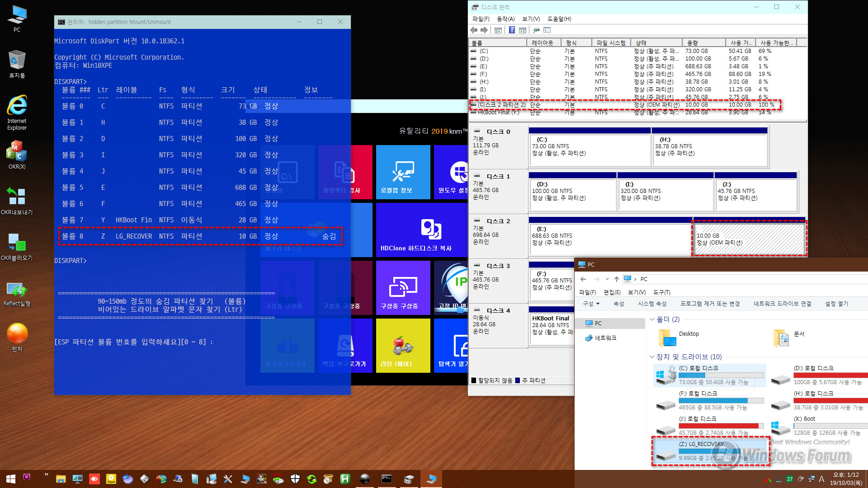Click the checklist settings icon in Disk Management toolbar
The width and height of the screenshot is (868, 488).
(x=547, y=30)
